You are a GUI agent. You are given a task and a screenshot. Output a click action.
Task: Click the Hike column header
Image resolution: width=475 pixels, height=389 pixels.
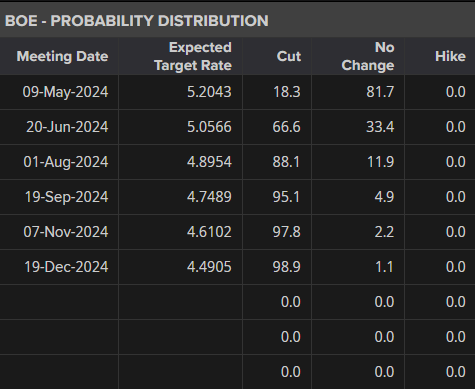(x=450, y=56)
